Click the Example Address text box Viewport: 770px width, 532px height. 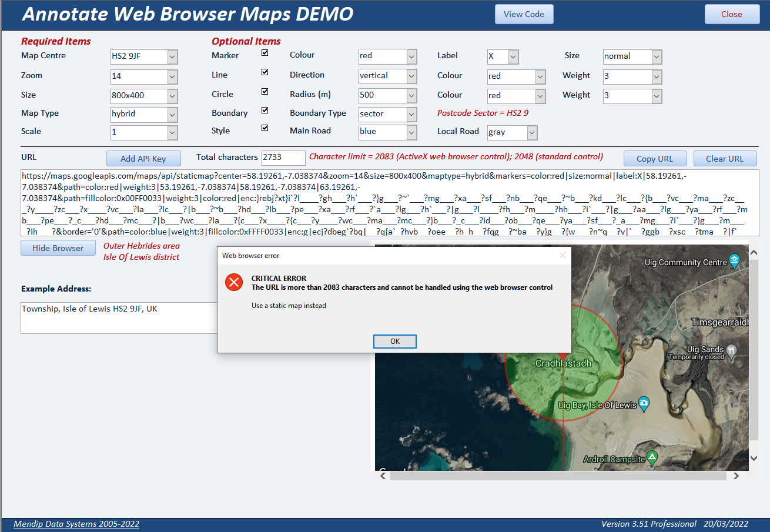click(118, 318)
